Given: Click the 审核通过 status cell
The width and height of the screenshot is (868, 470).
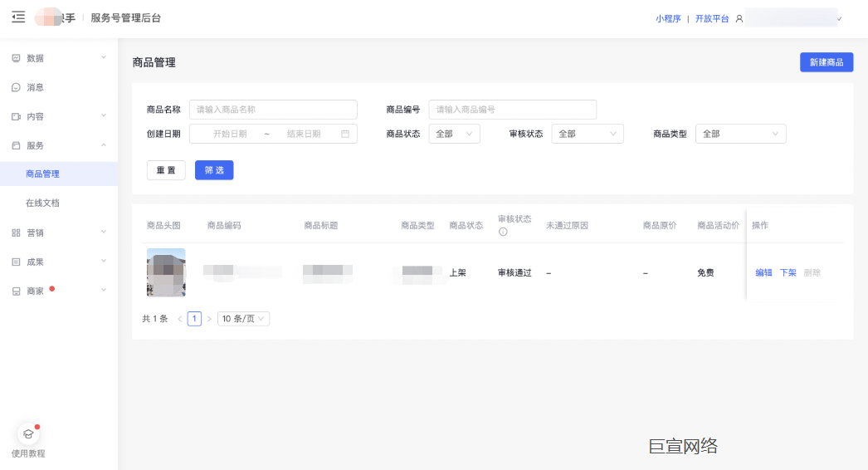Looking at the screenshot, I should click(514, 272).
